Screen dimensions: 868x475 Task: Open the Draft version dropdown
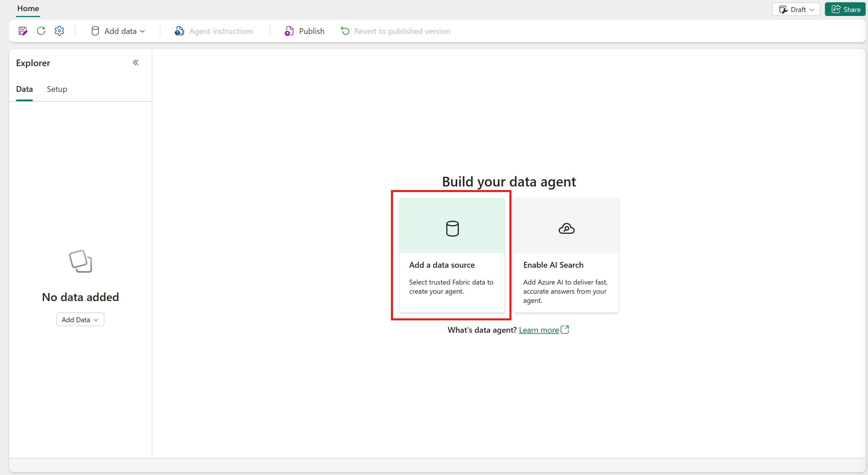point(796,9)
